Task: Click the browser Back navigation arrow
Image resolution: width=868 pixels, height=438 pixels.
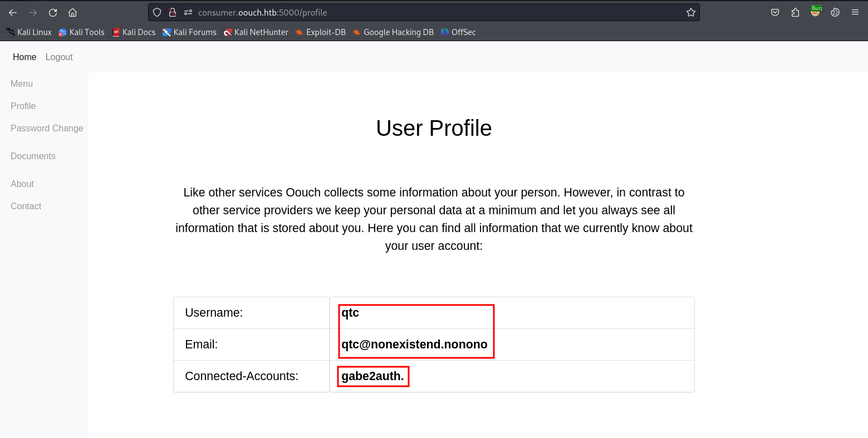Action: click(12, 12)
